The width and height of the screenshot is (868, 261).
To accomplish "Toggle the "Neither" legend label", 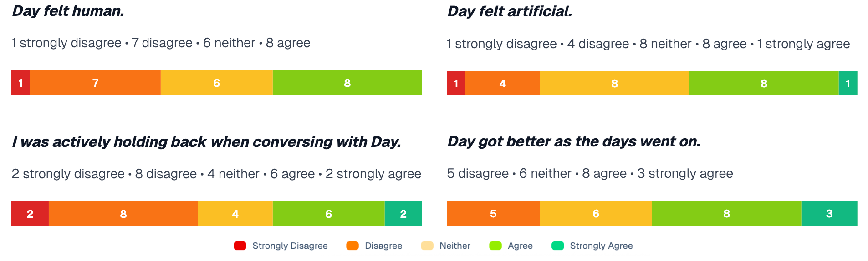I will pyautogui.click(x=454, y=246).
